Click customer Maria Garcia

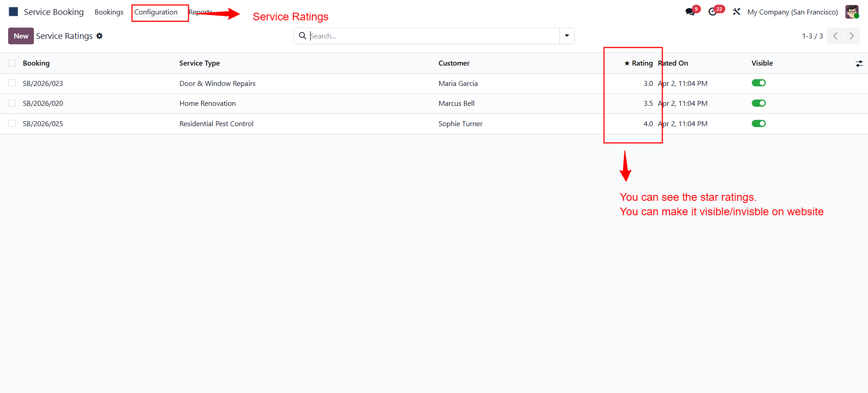[x=458, y=83]
